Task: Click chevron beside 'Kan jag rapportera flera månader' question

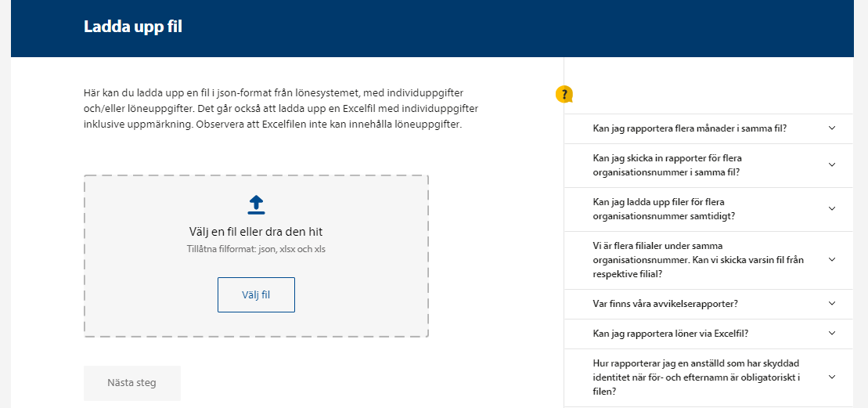Action: [832, 128]
